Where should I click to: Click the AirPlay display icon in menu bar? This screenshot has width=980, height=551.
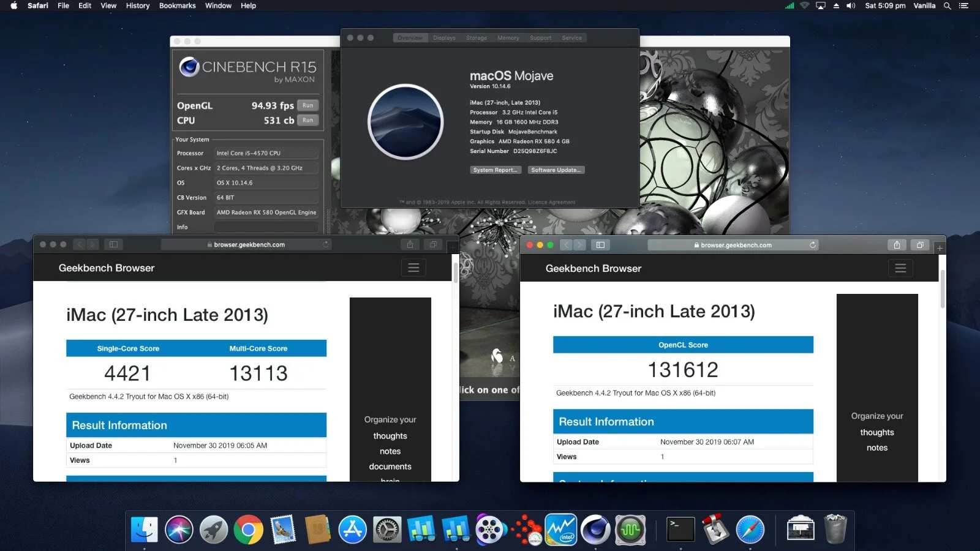coord(821,6)
